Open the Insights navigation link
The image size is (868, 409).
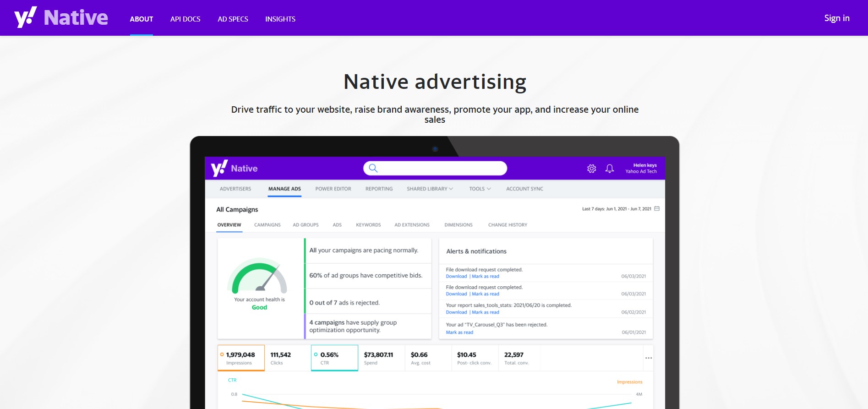click(x=280, y=19)
